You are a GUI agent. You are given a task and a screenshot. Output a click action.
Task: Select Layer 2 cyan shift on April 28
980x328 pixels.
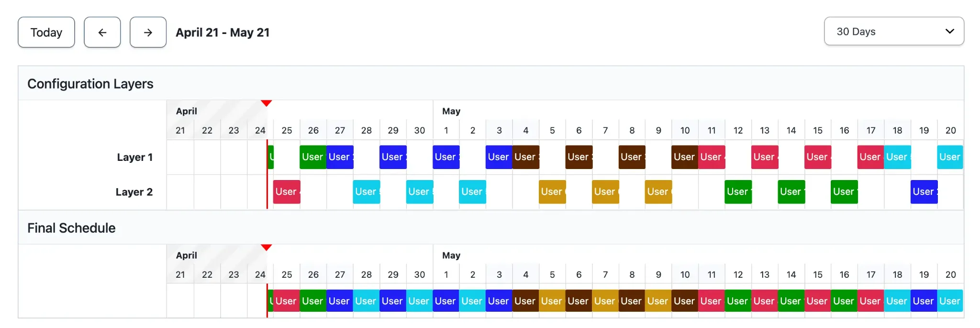(x=367, y=192)
